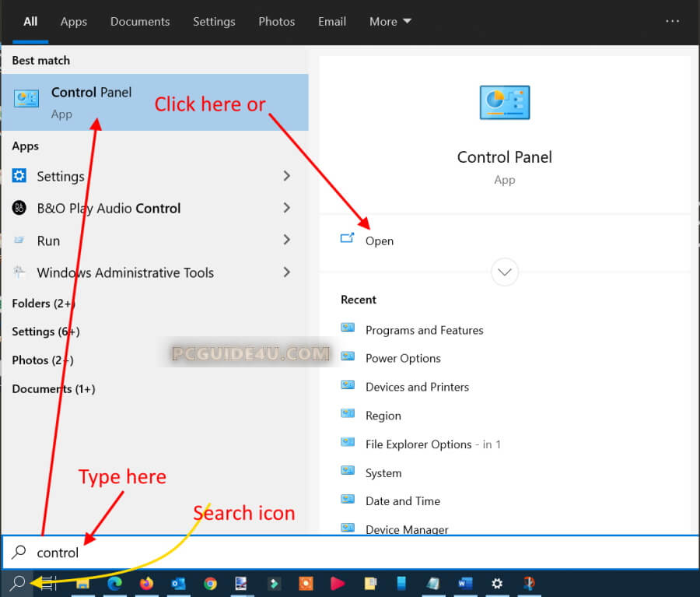Open Outlook from the taskbar
This screenshot has height=597, width=700.
point(178,583)
